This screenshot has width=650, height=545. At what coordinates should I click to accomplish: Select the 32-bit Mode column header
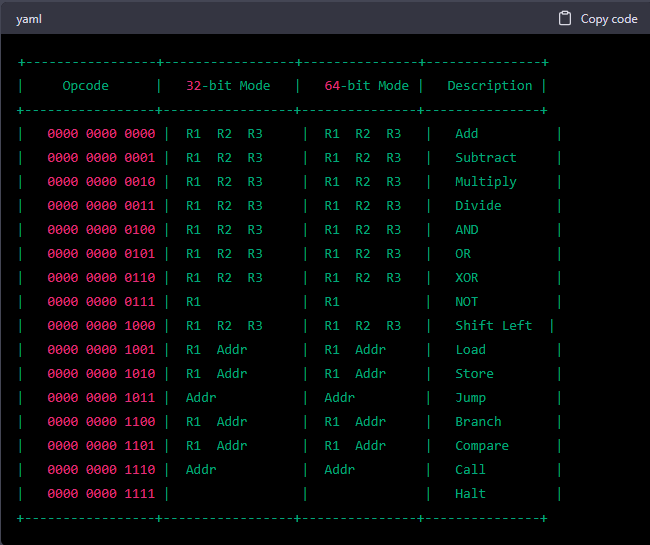pyautogui.click(x=228, y=86)
